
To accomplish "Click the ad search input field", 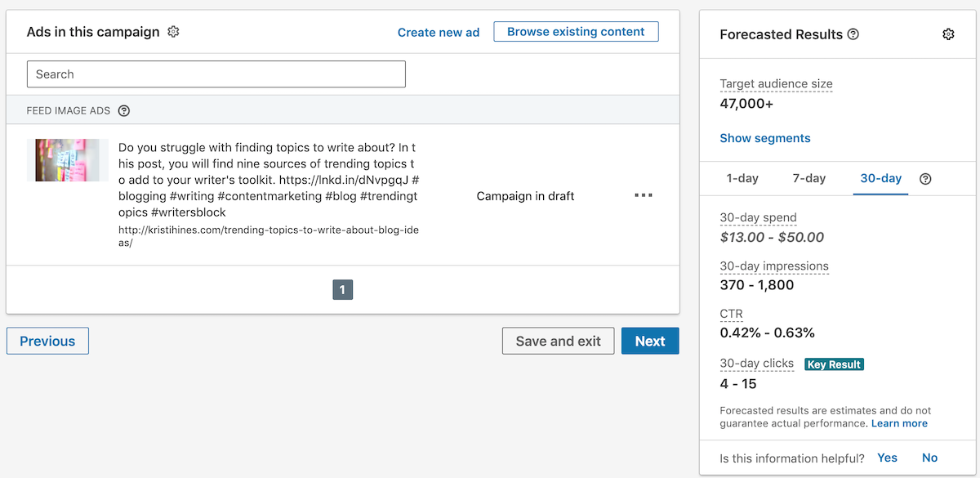I will 216,74.
